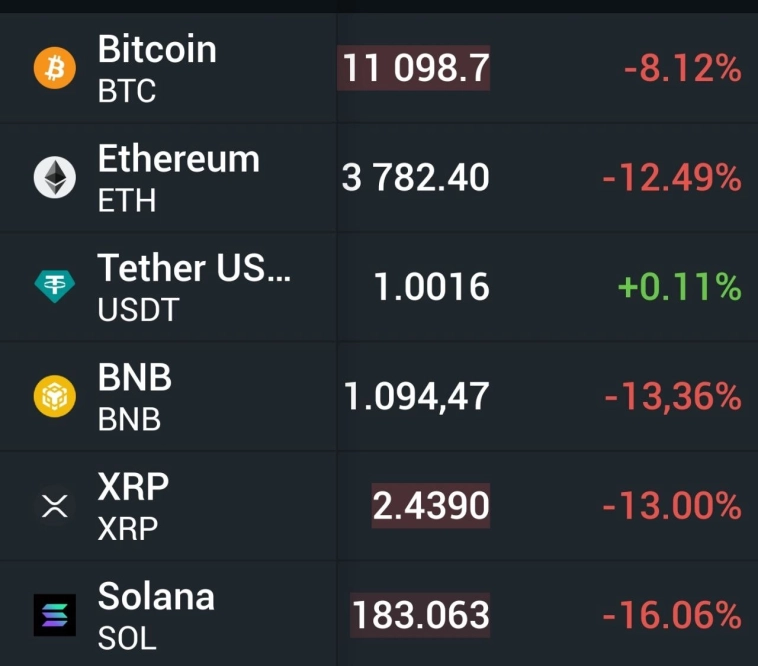Tap the Solana price 183.063
758x666 pixels.
coord(420,615)
